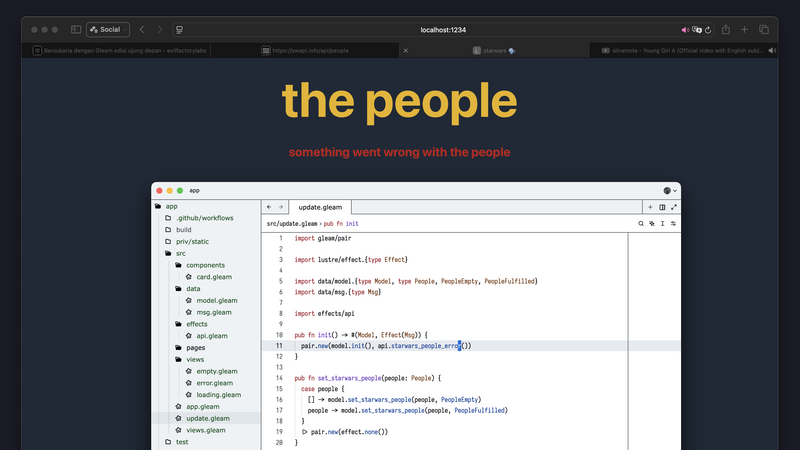Open selection controls text-cursor icon

pos(662,223)
